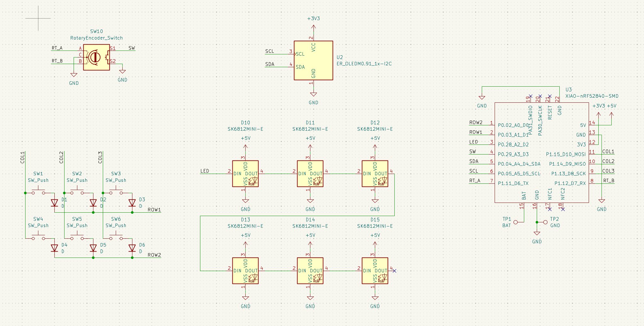This screenshot has width=644, height=326.
Task: Click the ROW2 label on switch matrix
Action: pyautogui.click(x=154, y=255)
